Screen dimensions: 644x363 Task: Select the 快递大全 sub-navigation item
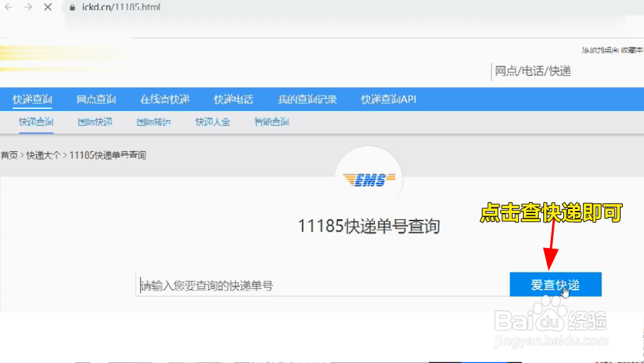pyautogui.click(x=213, y=122)
